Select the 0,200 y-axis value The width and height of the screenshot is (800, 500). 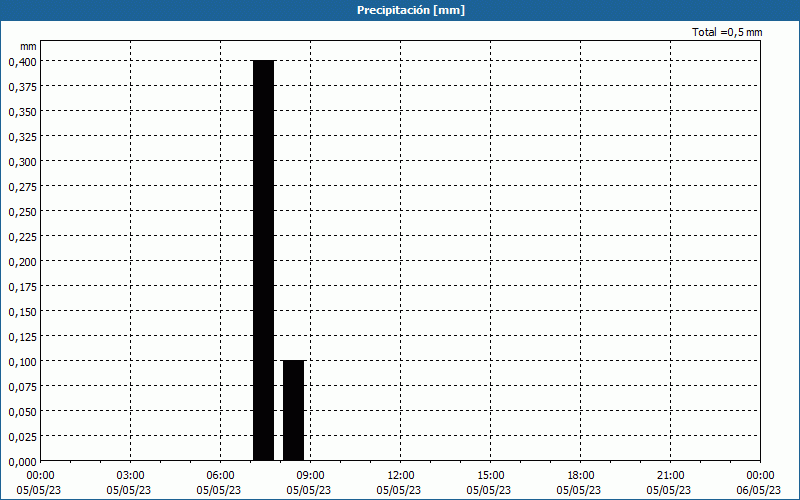(22, 262)
